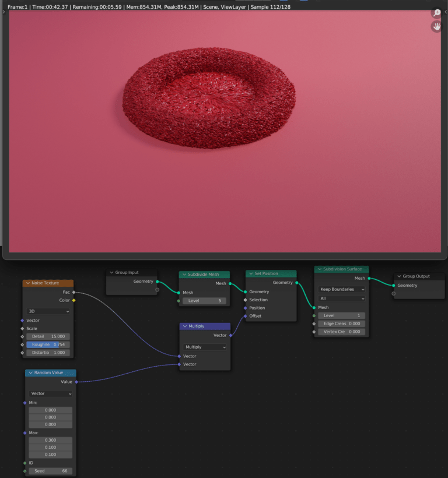The image size is (448, 478).
Task: Click the Geometry input socket on Group Output
Action: (x=394, y=286)
